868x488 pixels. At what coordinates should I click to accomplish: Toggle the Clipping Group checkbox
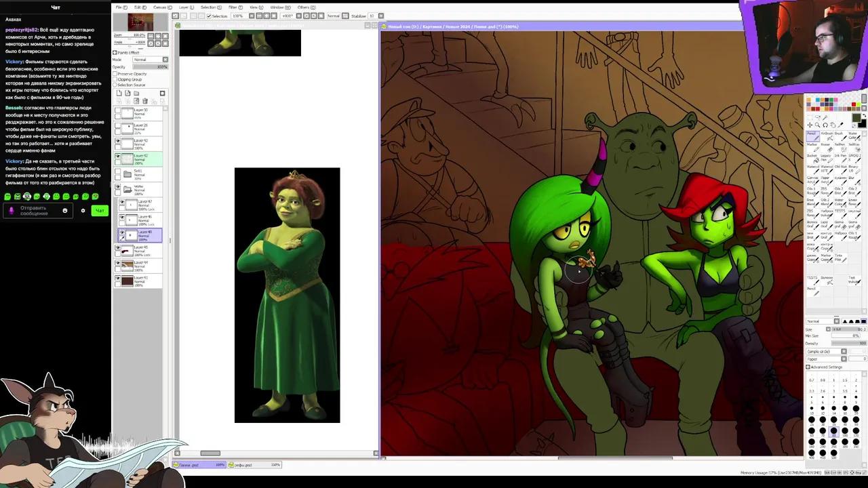[115, 79]
